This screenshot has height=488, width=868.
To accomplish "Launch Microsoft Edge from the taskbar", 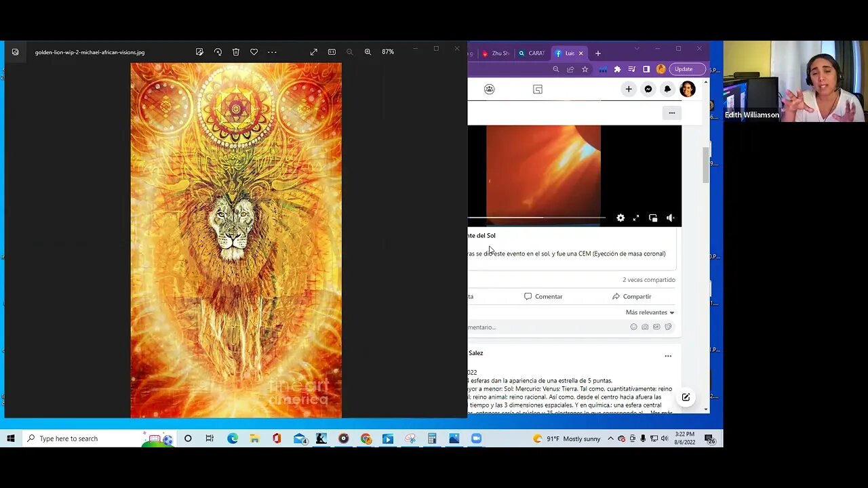I will tap(233, 439).
